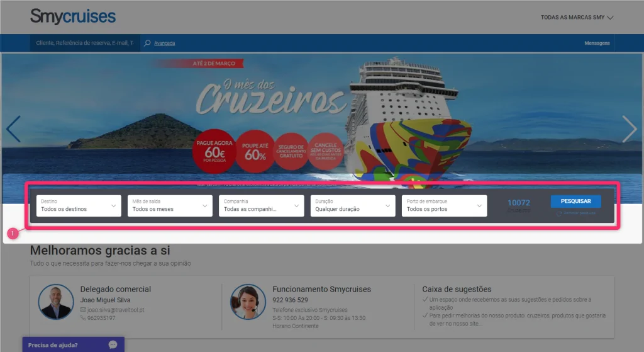644x352 pixels.
Task: Click the support agent headset photo
Action: tap(248, 302)
